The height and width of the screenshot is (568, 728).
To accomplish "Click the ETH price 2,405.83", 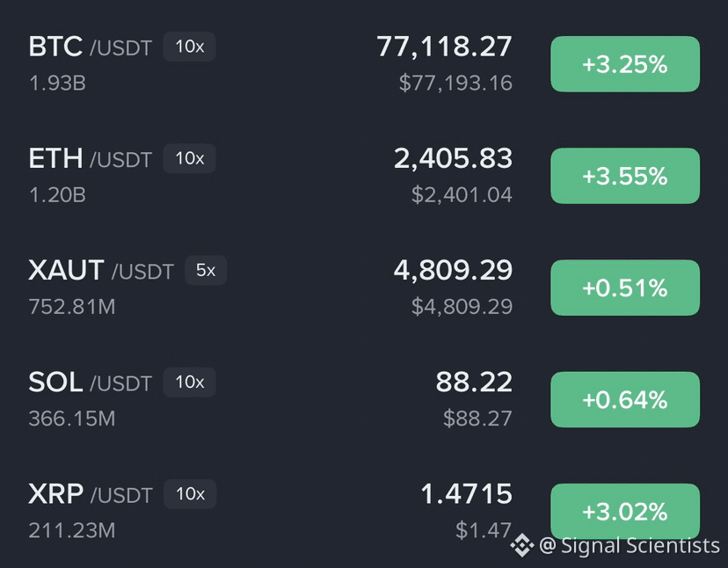I will pos(453,158).
